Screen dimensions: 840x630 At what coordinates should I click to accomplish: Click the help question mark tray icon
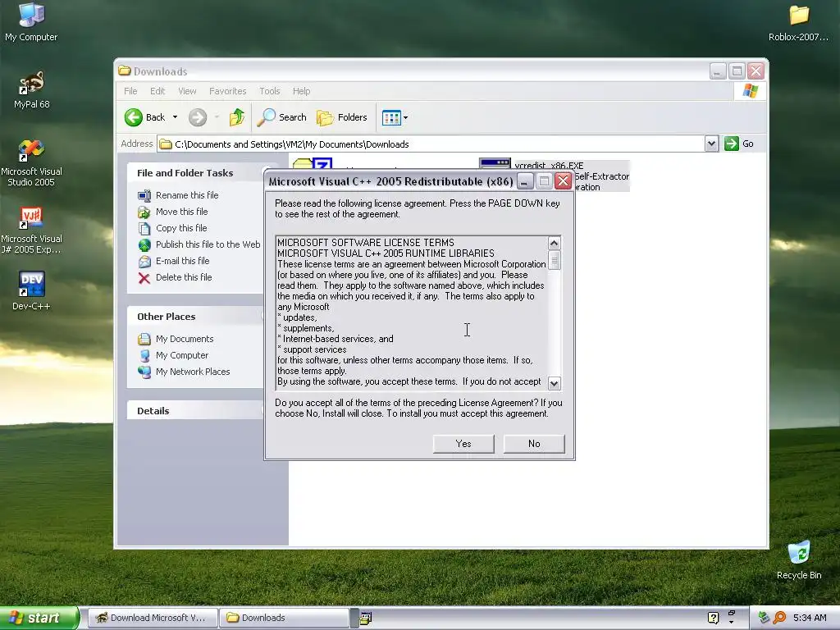click(713, 618)
